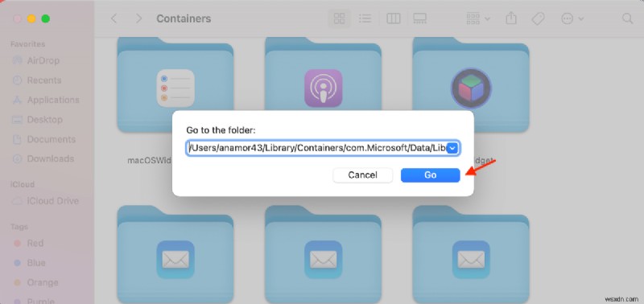
Task: Select the Orange tag in sidebar
Action: 36,282
